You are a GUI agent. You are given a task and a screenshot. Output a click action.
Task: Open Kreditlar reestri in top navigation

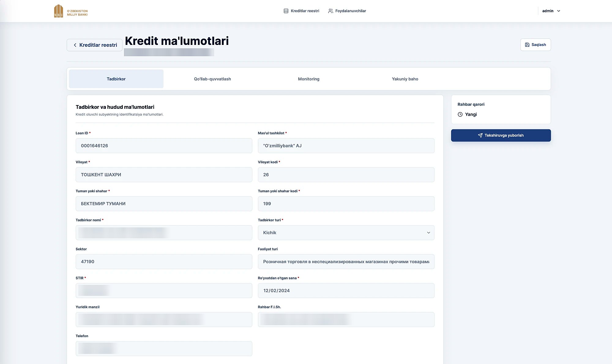click(301, 11)
